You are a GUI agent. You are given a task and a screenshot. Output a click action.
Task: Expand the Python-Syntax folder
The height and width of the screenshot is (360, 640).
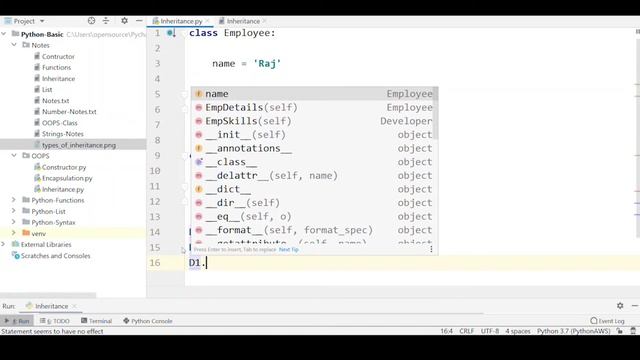pyautogui.click(x=14, y=222)
